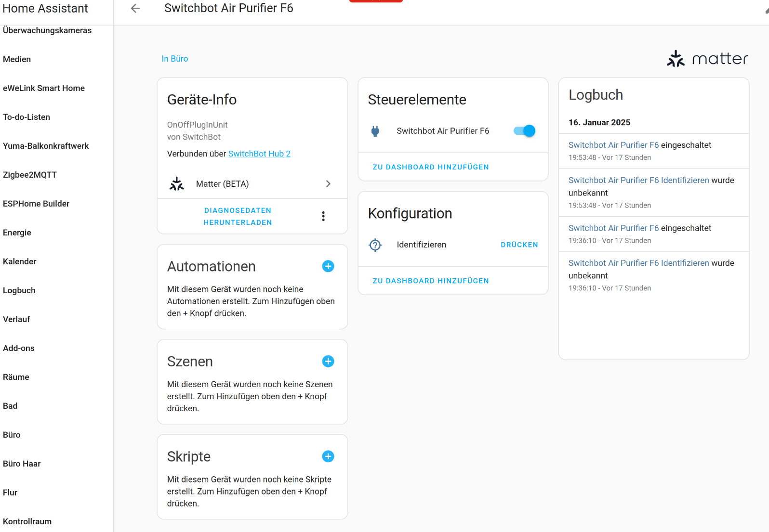Add Steuerelemente to dashboard

431,167
